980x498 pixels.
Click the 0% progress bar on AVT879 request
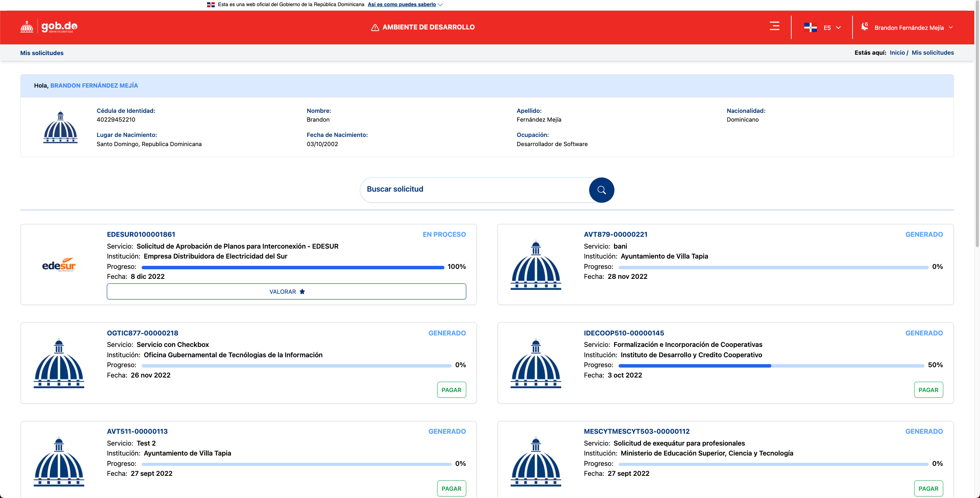pyautogui.click(x=773, y=267)
